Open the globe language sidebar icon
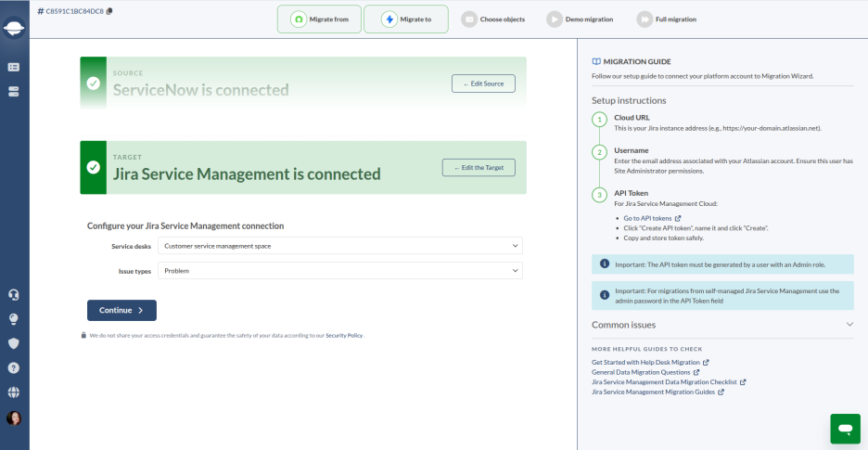The width and height of the screenshot is (868, 450). point(14,392)
